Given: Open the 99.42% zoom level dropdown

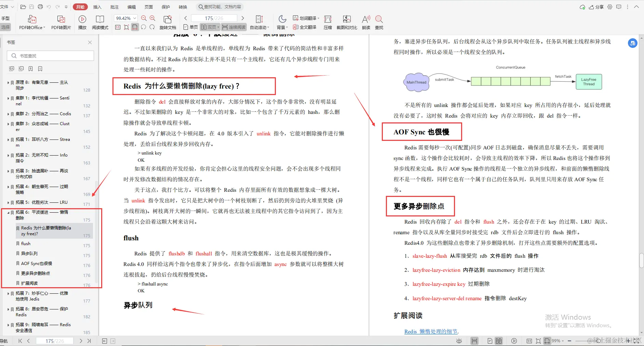Looking at the screenshot, I should pyautogui.click(x=125, y=18).
